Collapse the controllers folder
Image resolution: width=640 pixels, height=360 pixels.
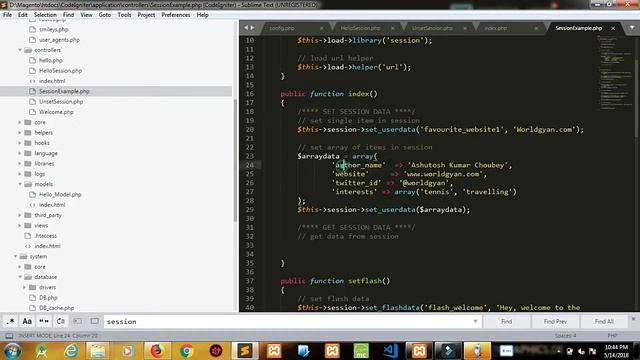[20, 50]
